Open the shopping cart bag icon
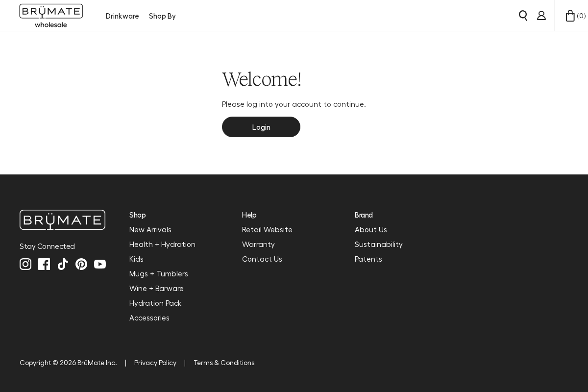This screenshot has width=588, height=392. (x=570, y=15)
